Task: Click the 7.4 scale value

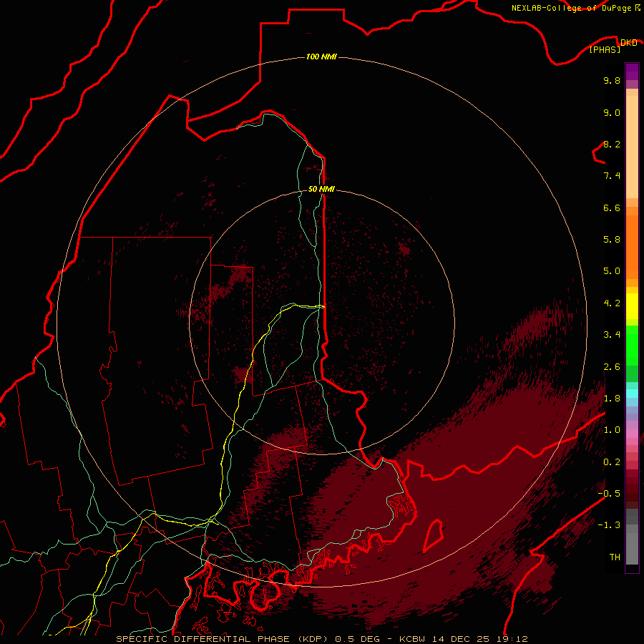Action: [x=612, y=176]
